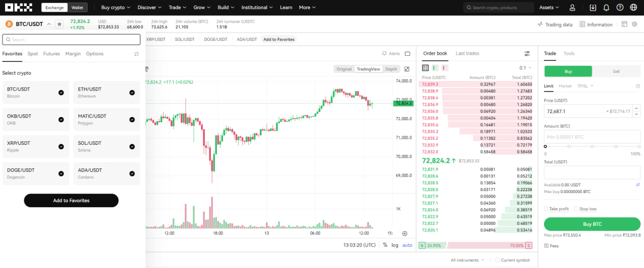Toggle MATIC/USDT Polygon favorite checkmark
The width and height of the screenshot is (644, 268).
(132, 120)
